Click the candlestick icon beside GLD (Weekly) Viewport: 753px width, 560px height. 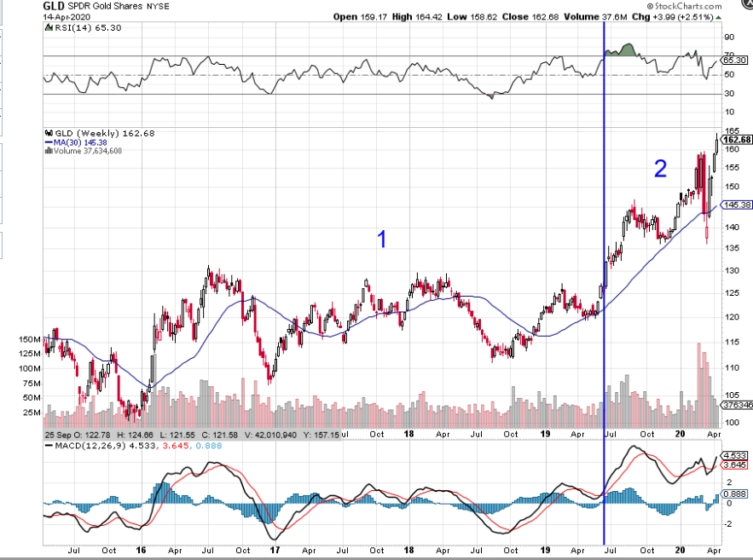click(x=49, y=133)
